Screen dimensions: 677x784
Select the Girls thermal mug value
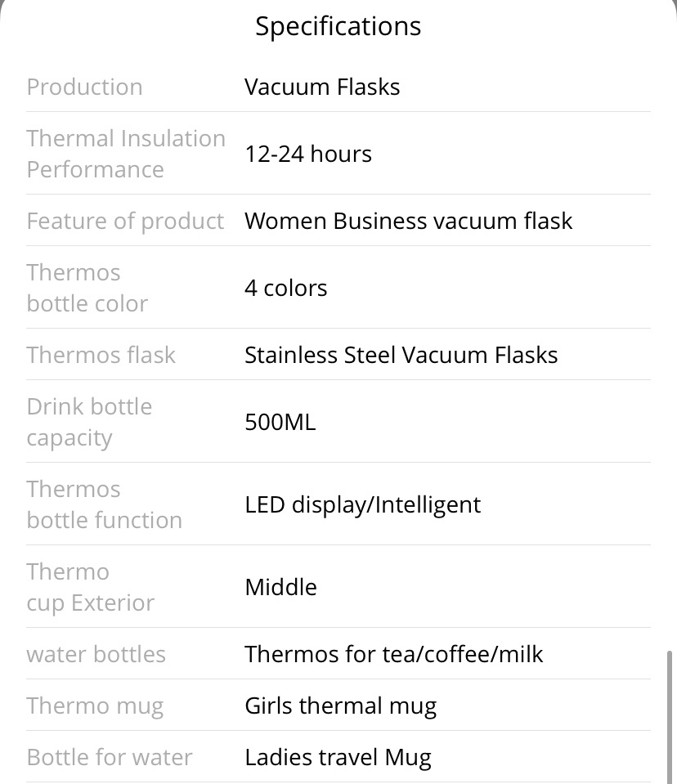pos(340,706)
